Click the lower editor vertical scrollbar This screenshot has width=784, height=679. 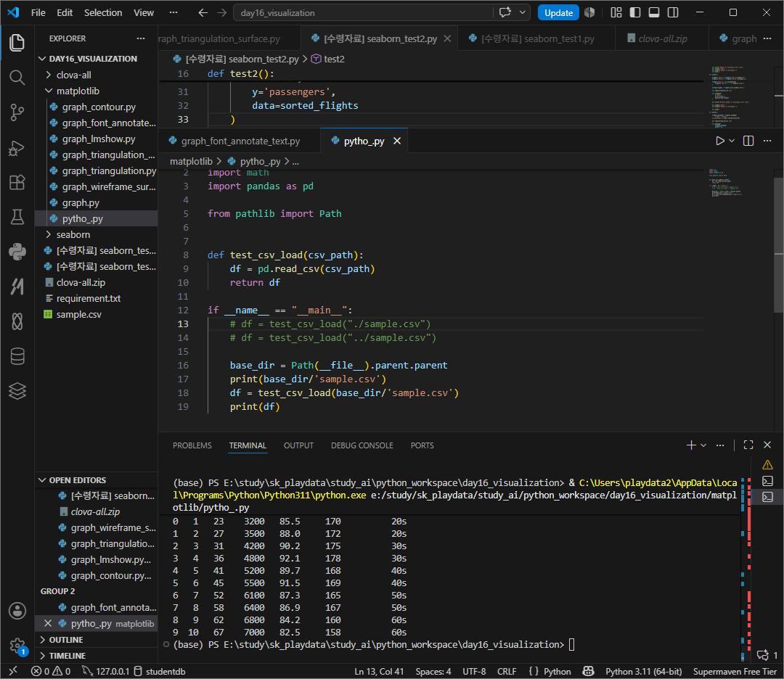click(778, 244)
